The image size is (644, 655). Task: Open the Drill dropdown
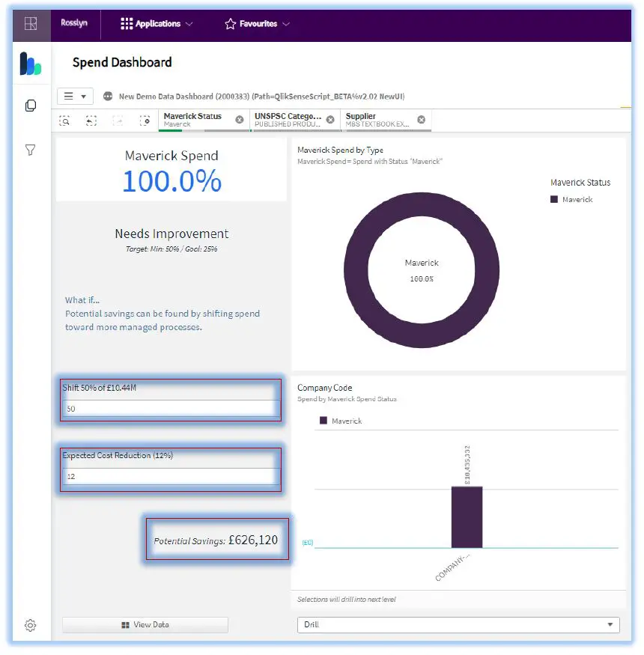[458, 624]
